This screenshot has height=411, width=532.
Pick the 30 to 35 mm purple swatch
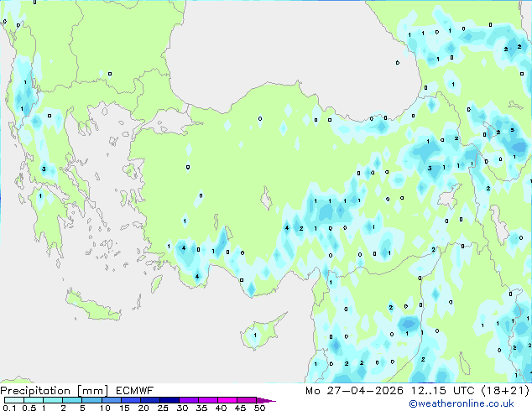pos(188,400)
